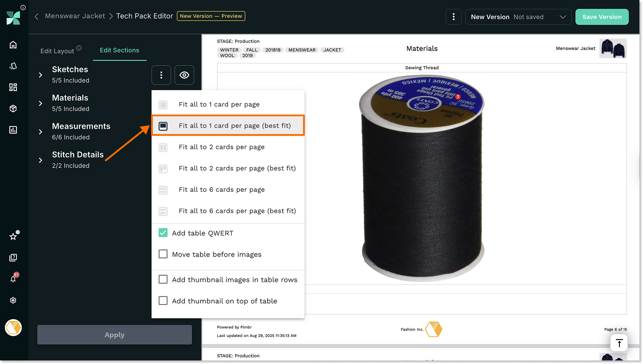The width and height of the screenshot is (643, 364).
Task: Expand the Stitch Details section chevron
Action: pyautogui.click(x=40, y=160)
